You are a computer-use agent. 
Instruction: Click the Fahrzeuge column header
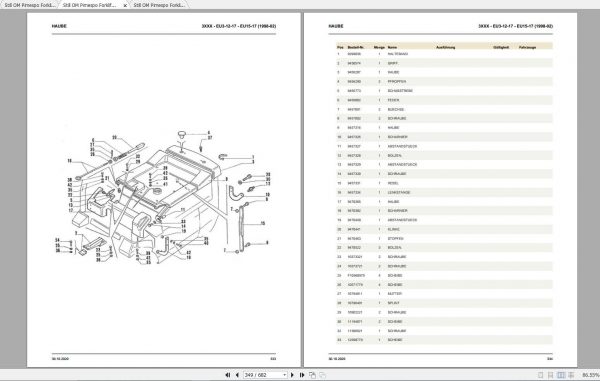click(527, 47)
